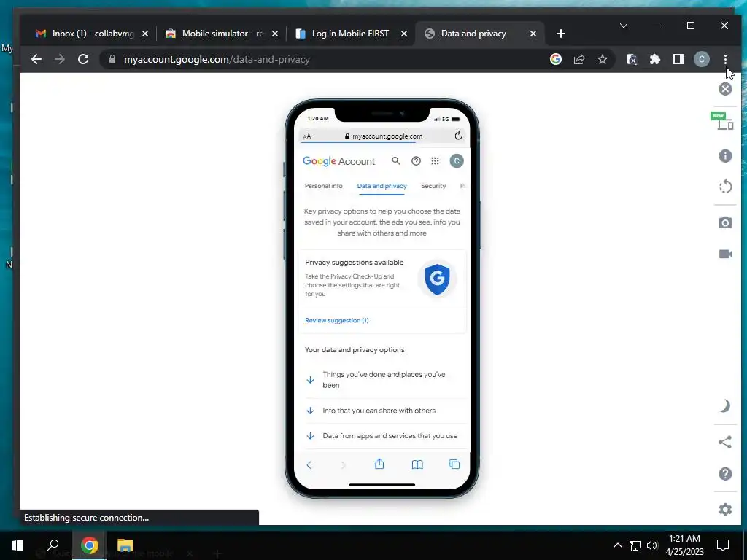Tap the AA text size button
This screenshot has height=560, width=747.
[x=307, y=136]
